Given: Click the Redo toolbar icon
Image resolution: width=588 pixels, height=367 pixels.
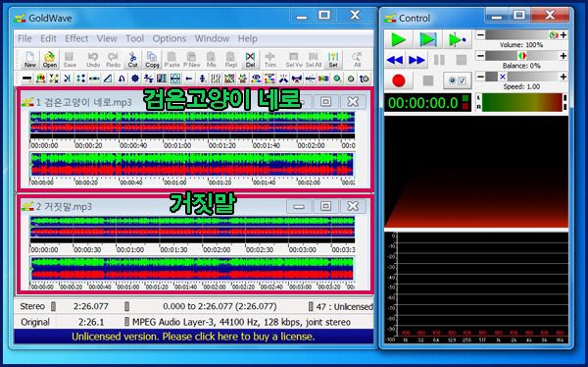Looking at the screenshot, I should [x=113, y=59].
